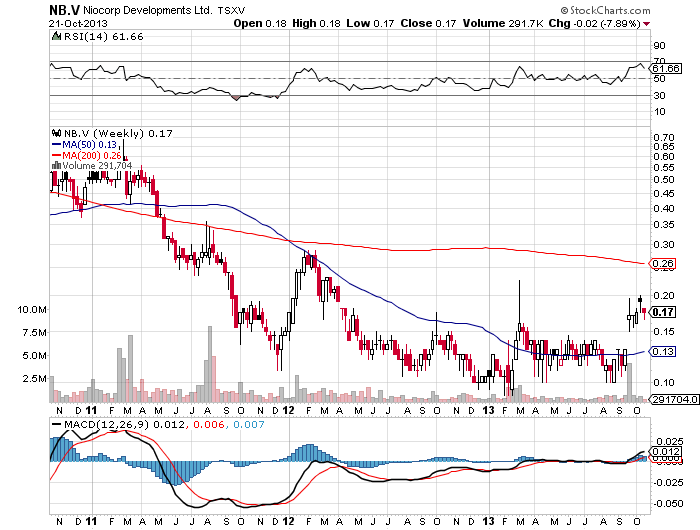
Task: Click the red 0.006 MACD signal value
Action: (208, 424)
